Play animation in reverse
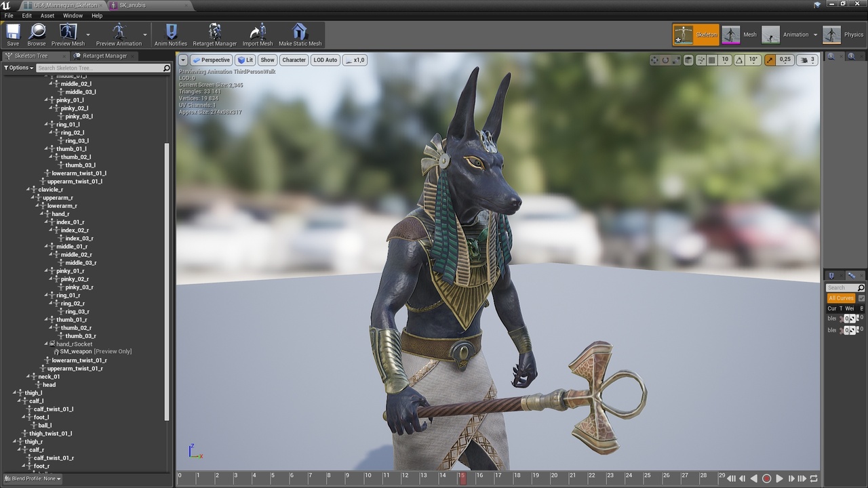Image resolution: width=868 pixels, height=488 pixels. click(753, 479)
